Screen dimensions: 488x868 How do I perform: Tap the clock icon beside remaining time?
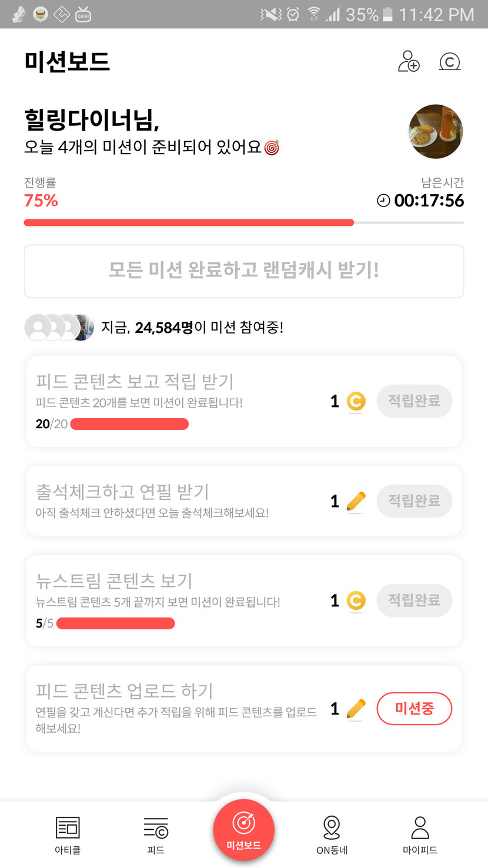point(383,201)
